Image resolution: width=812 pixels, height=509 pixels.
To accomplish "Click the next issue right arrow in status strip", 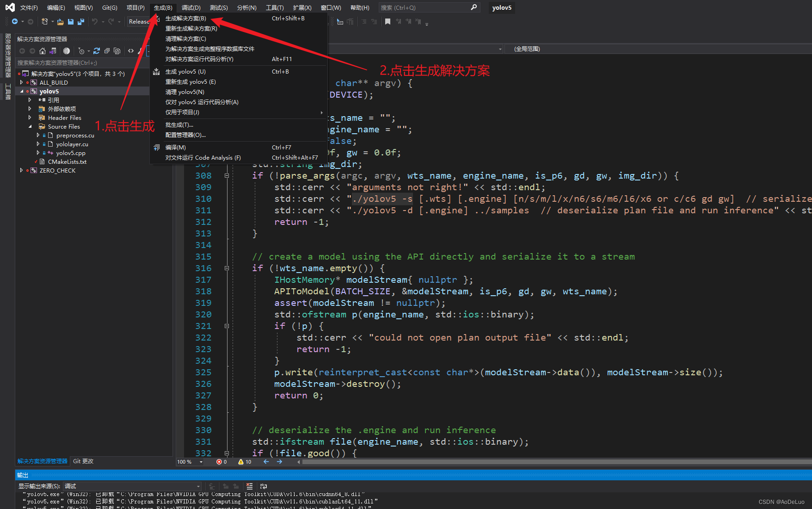I will [279, 462].
